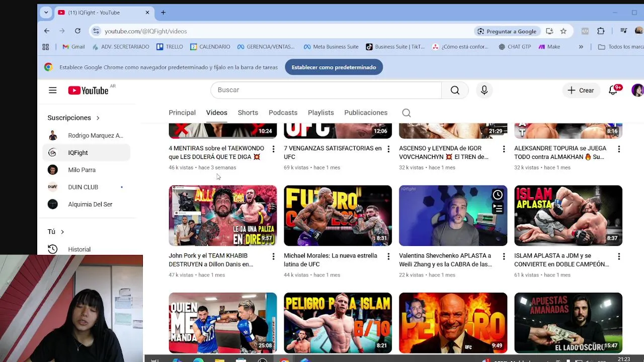The height and width of the screenshot is (362, 644).
Task: Open title 7 VENGANZAS SATISFACTORIAS en UFC
Action: click(x=333, y=152)
